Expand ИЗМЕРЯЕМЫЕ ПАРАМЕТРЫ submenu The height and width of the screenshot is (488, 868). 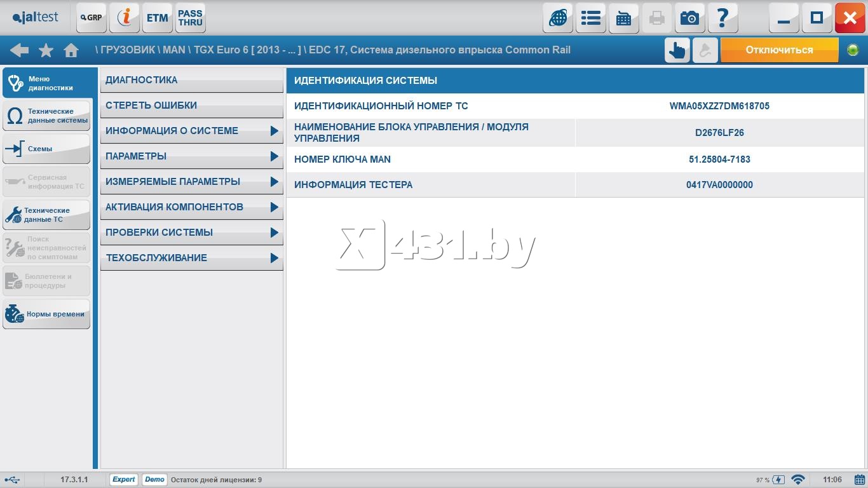click(191, 182)
